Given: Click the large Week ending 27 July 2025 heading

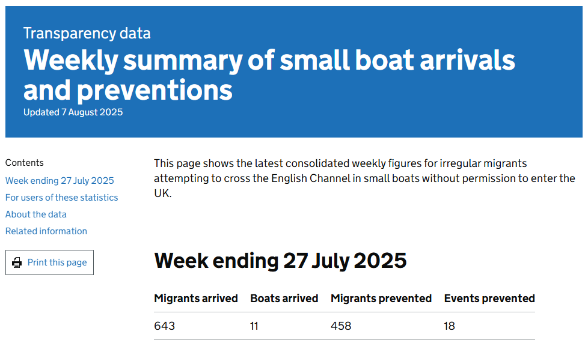Looking at the screenshot, I should pyautogui.click(x=280, y=261).
